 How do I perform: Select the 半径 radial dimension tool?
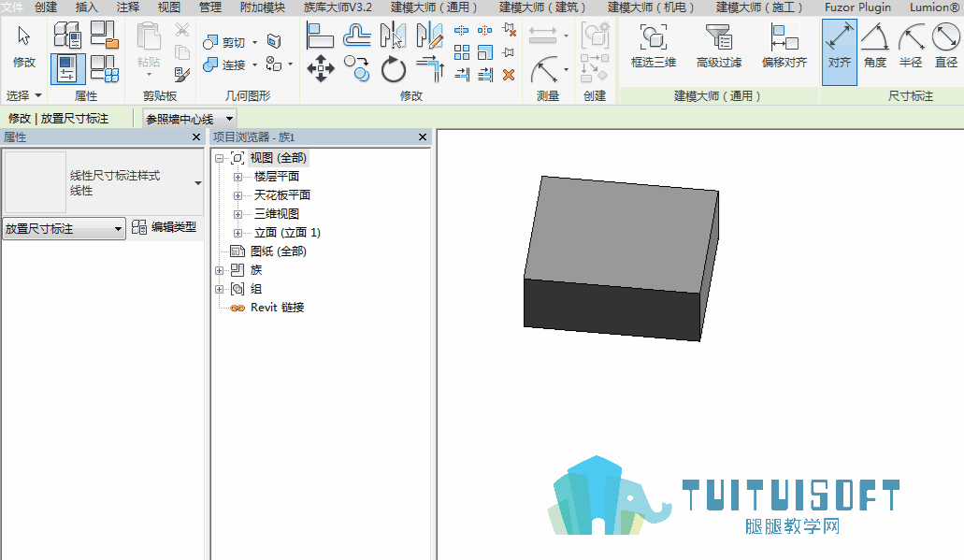coord(911,46)
